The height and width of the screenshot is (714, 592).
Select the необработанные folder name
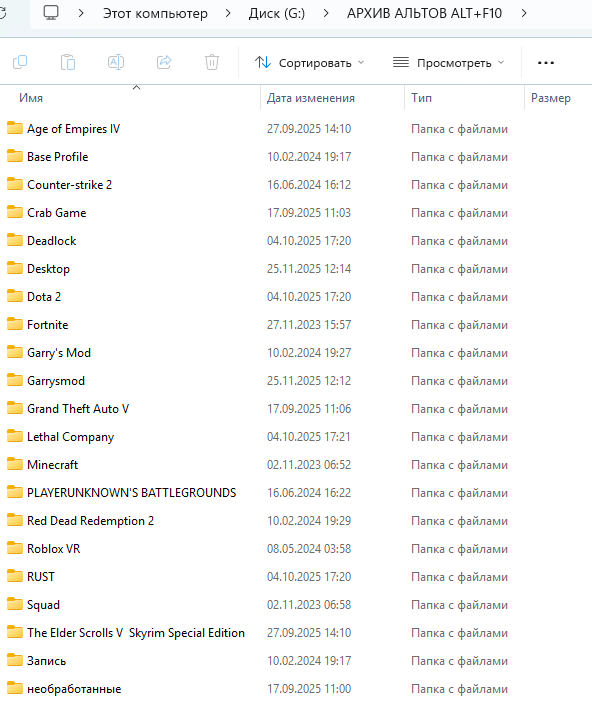(x=74, y=689)
